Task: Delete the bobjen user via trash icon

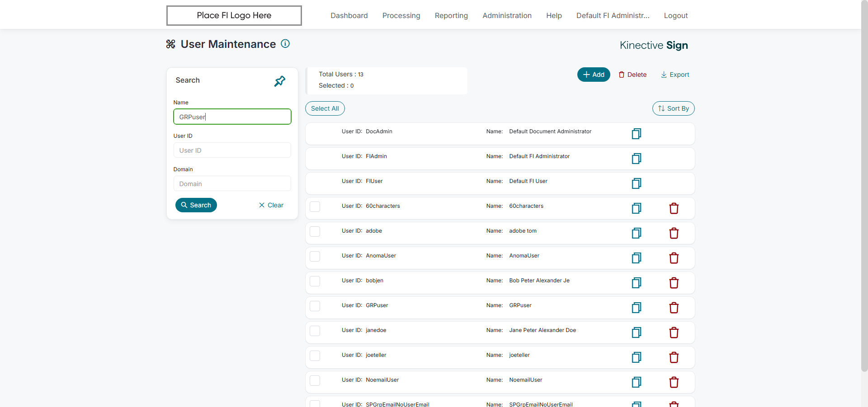Action: tap(674, 283)
